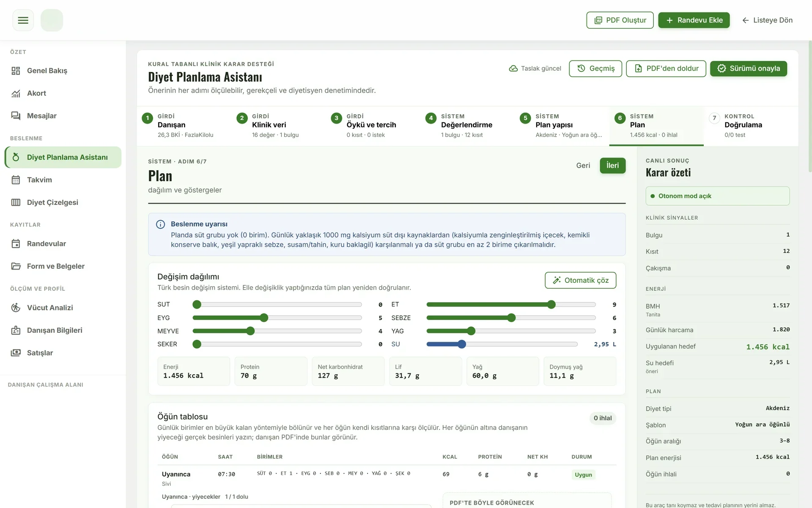Open step 2 Klinik veri
Image resolution: width=812 pixels, height=508 pixels.
point(278,126)
